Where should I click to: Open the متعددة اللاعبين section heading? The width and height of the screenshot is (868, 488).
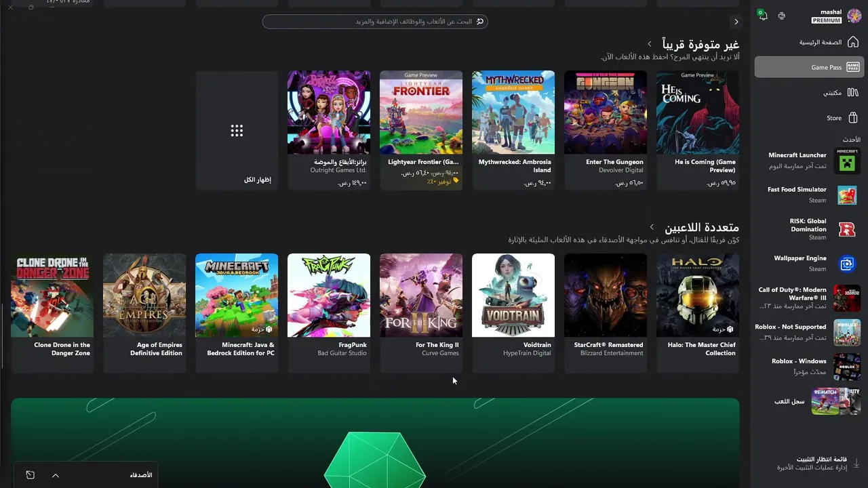[x=702, y=227]
